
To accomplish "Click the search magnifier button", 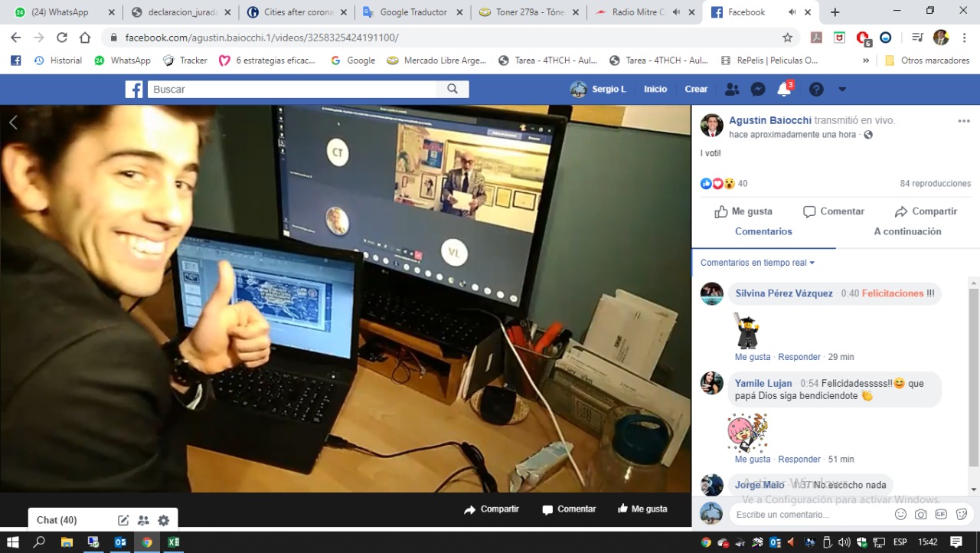I will click(x=452, y=90).
